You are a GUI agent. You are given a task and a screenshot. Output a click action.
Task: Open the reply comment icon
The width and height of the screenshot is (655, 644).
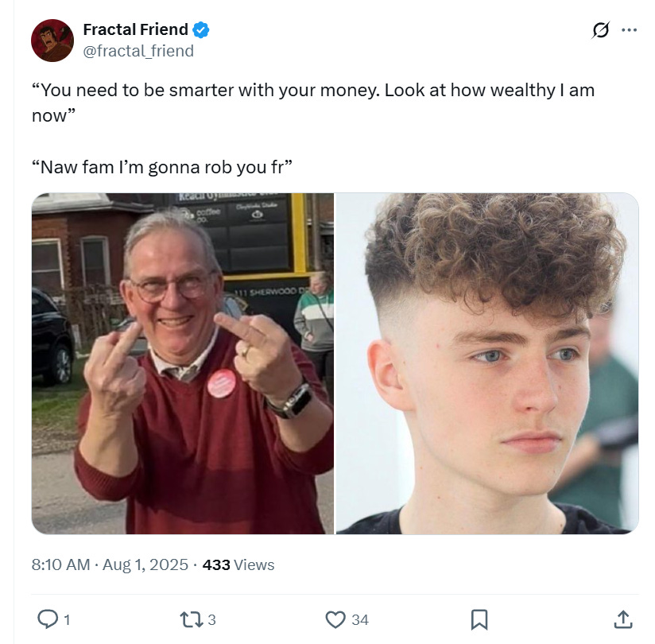[x=48, y=619]
